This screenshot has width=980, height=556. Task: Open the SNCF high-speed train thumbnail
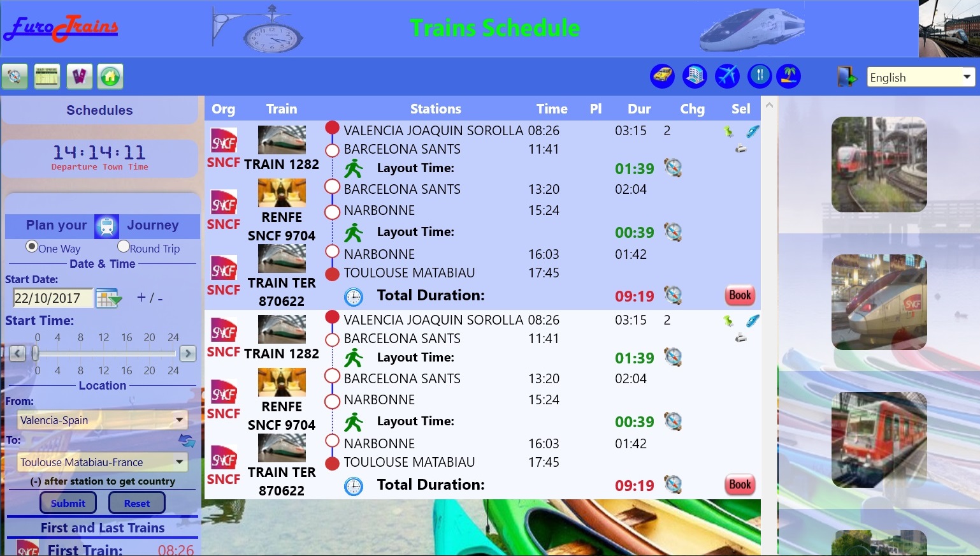pos(879,302)
